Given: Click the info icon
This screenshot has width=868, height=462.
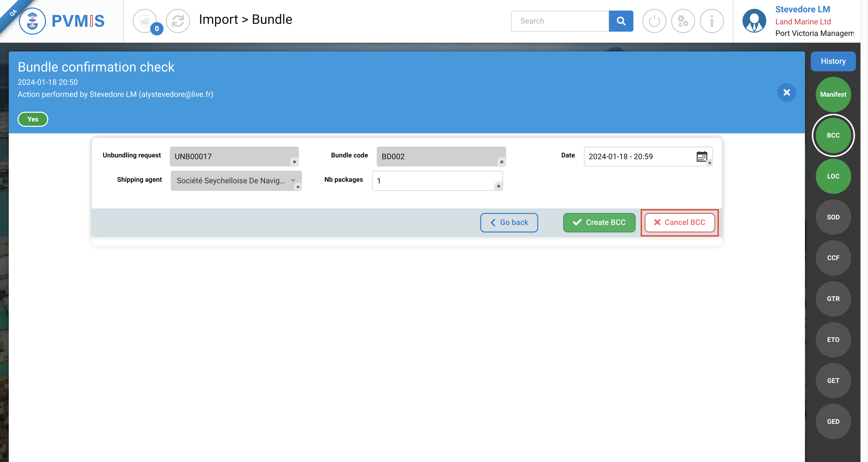Looking at the screenshot, I should [712, 21].
